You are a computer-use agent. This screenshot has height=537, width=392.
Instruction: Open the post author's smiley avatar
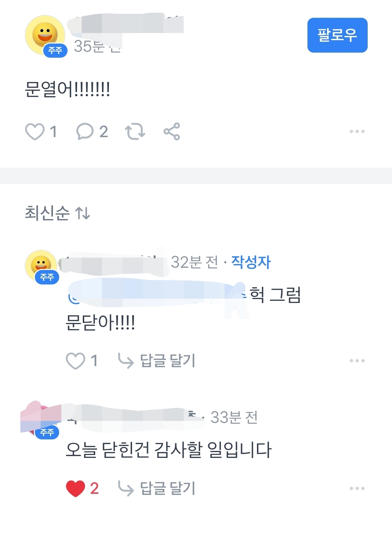[45, 35]
